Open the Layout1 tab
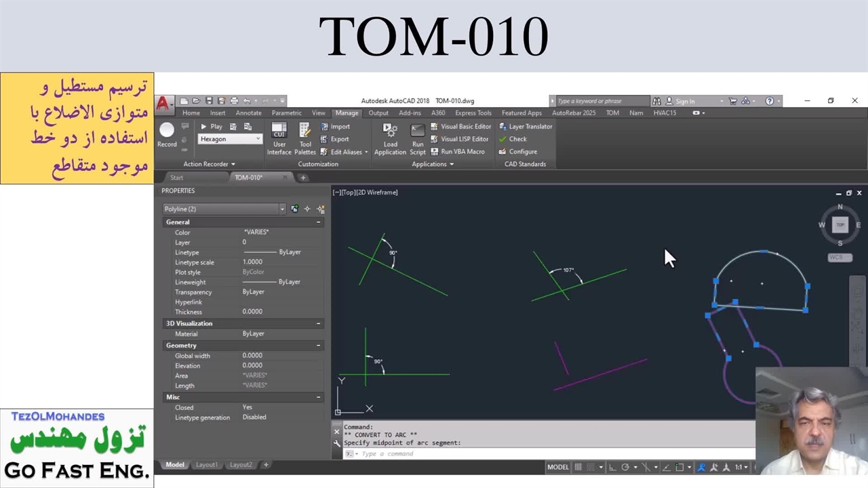868x488 pixels. pos(207,465)
